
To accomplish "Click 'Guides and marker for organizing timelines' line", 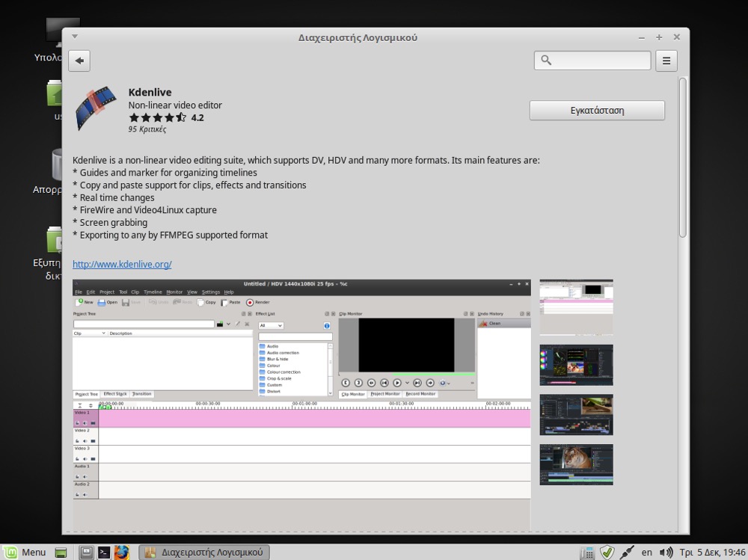I will coord(165,173).
